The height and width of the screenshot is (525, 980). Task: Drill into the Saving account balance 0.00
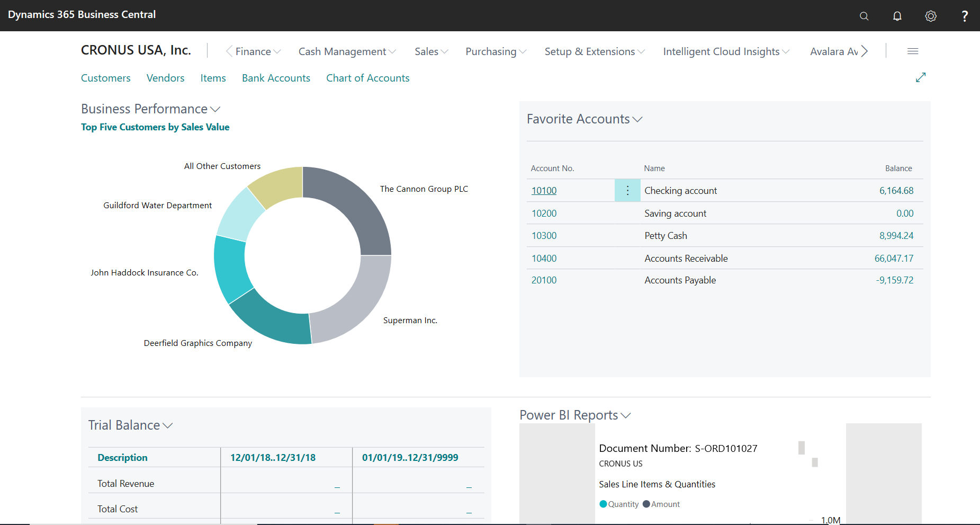(905, 213)
